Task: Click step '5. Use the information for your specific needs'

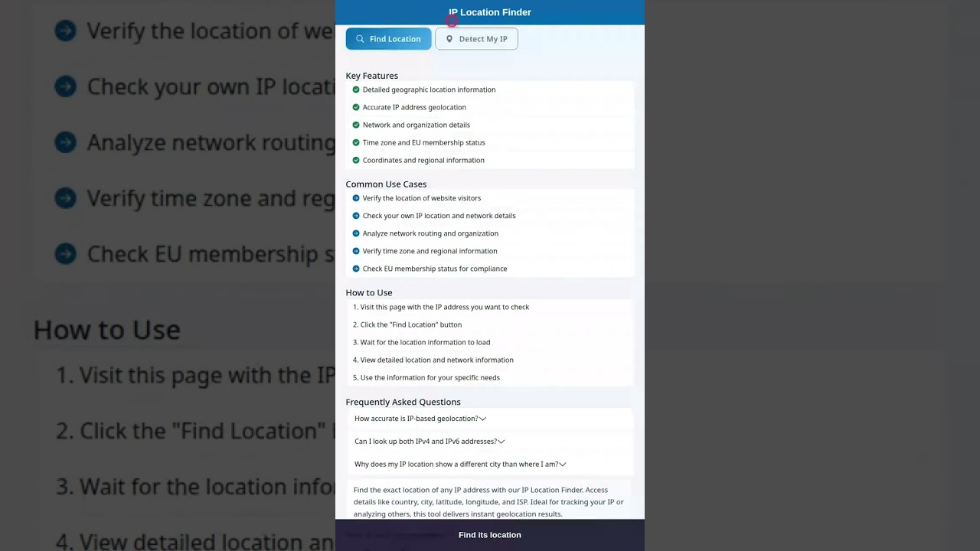Action: click(426, 377)
